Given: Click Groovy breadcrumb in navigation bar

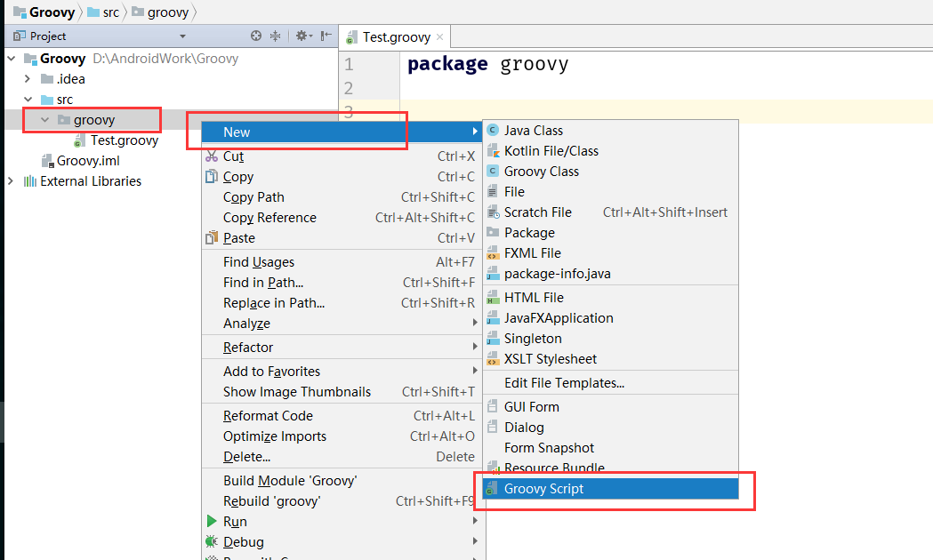Looking at the screenshot, I should tap(44, 12).
